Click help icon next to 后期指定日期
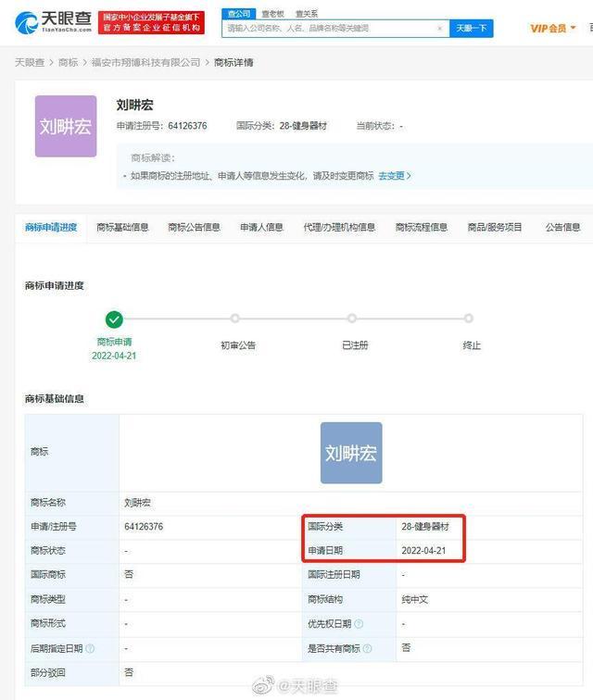Image resolution: width=593 pixels, height=700 pixels. pyautogui.click(x=90, y=648)
